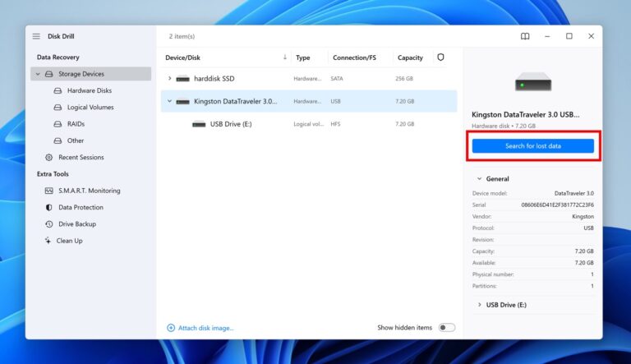The width and height of the screenshot is (631, 364).
Task: Click the S.M.A.R.T. Monitoring chart icon
Action: (48, 191)
